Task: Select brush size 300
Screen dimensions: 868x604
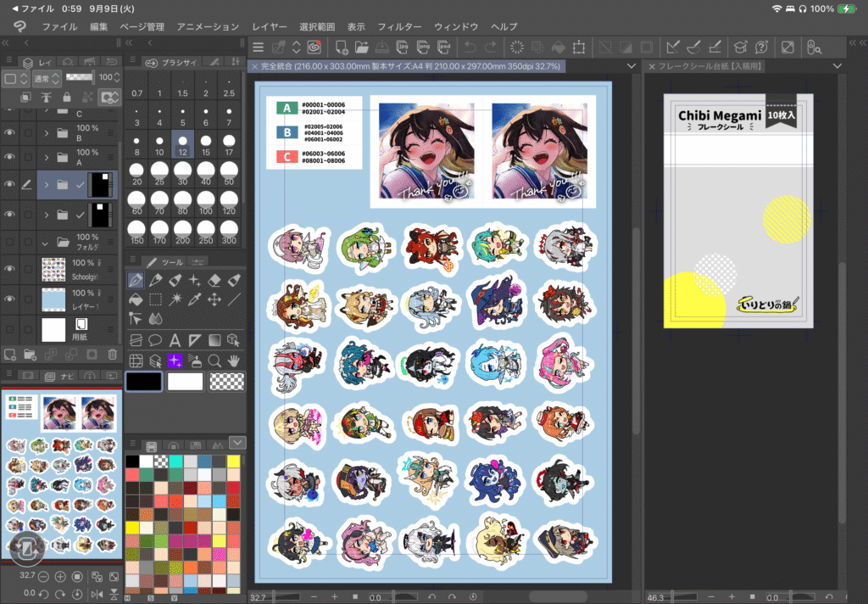Action: [x=229, y=232]
